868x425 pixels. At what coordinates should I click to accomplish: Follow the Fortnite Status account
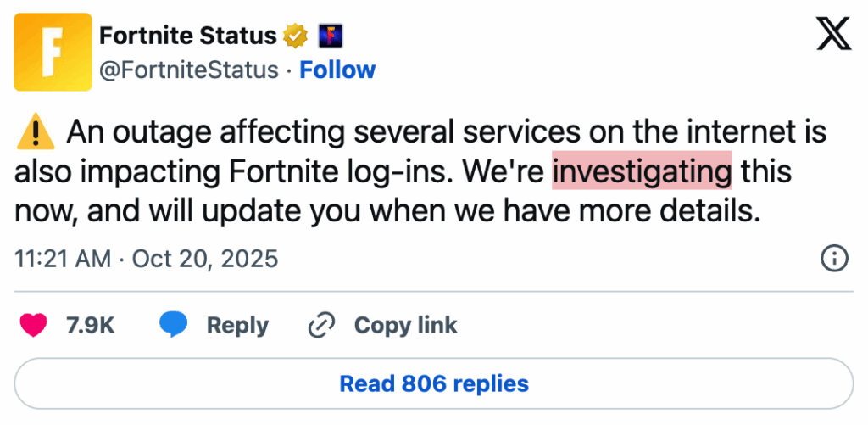337,70
